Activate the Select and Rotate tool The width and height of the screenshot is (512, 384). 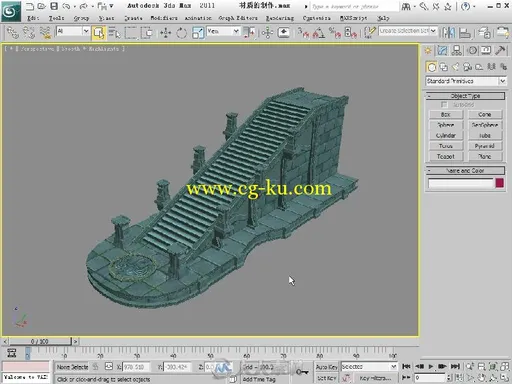[181, 33]
